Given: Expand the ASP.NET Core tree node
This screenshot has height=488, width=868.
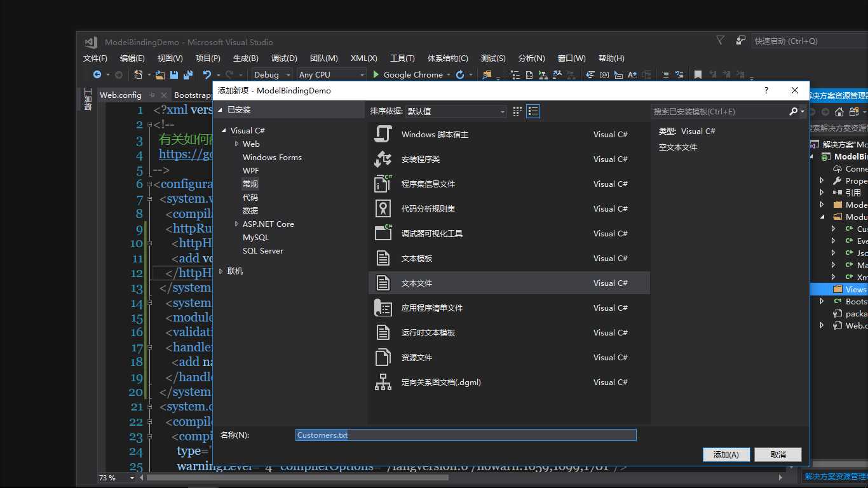Looking at the screenshot, I should (236, 224).
